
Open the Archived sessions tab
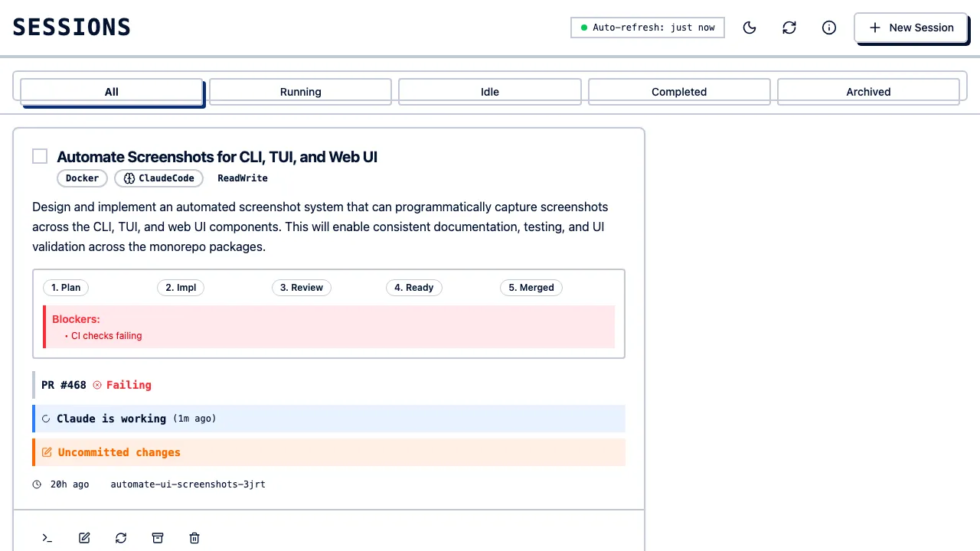tap(868, 91)
